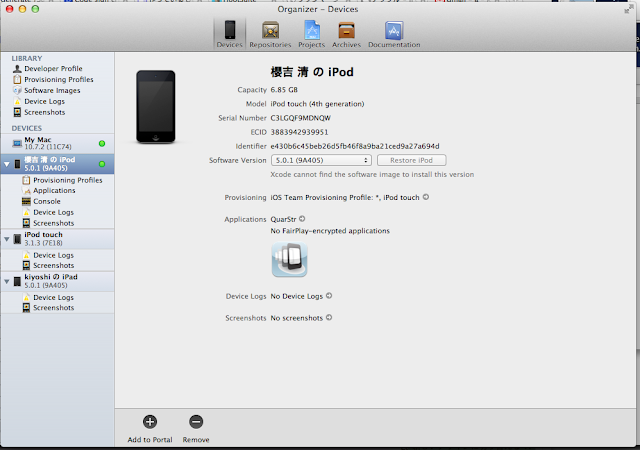Click the arrow beside No screenshots

(329, 317)
